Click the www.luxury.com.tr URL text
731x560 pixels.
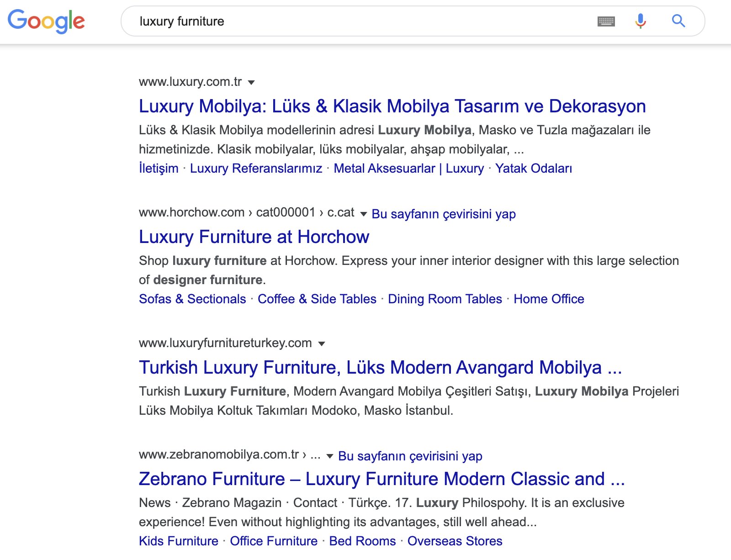coord(191,82)
